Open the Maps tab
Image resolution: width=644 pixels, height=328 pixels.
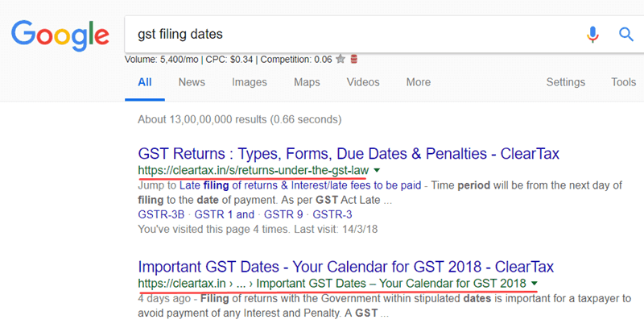(x=307, y=82)
